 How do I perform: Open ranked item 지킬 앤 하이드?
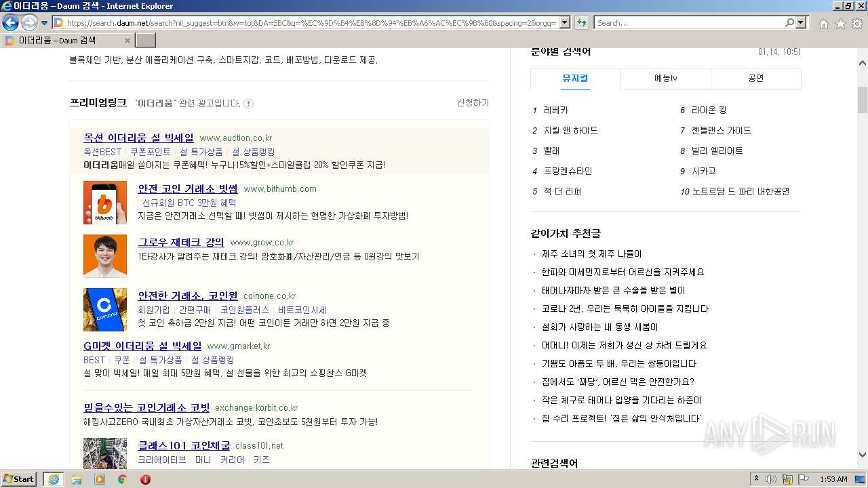[571, 130]
